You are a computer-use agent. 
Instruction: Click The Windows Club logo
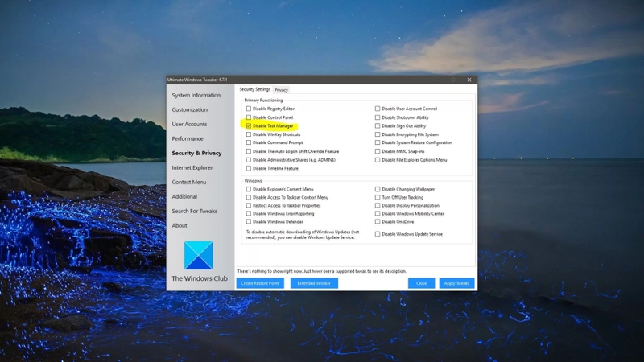coord(198,255)
